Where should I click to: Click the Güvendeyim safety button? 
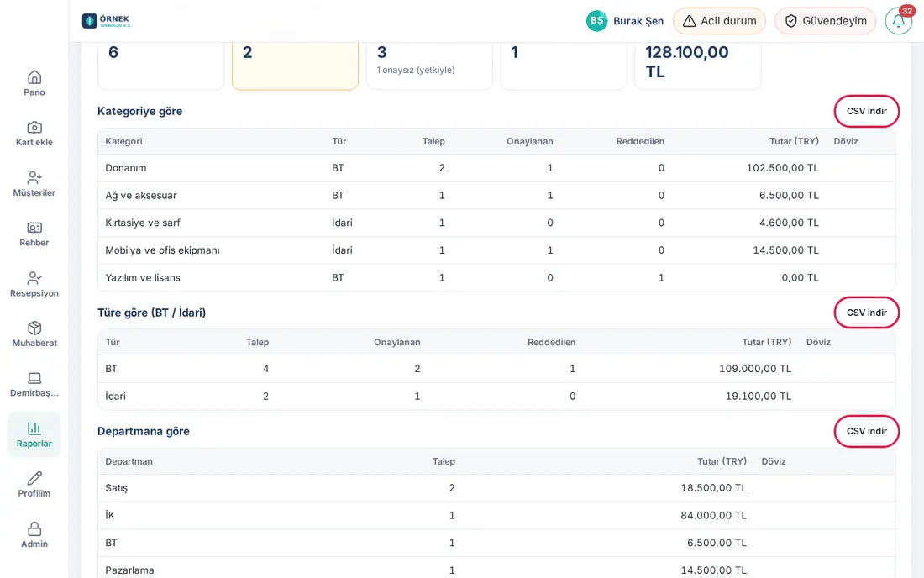coord(825,21)
